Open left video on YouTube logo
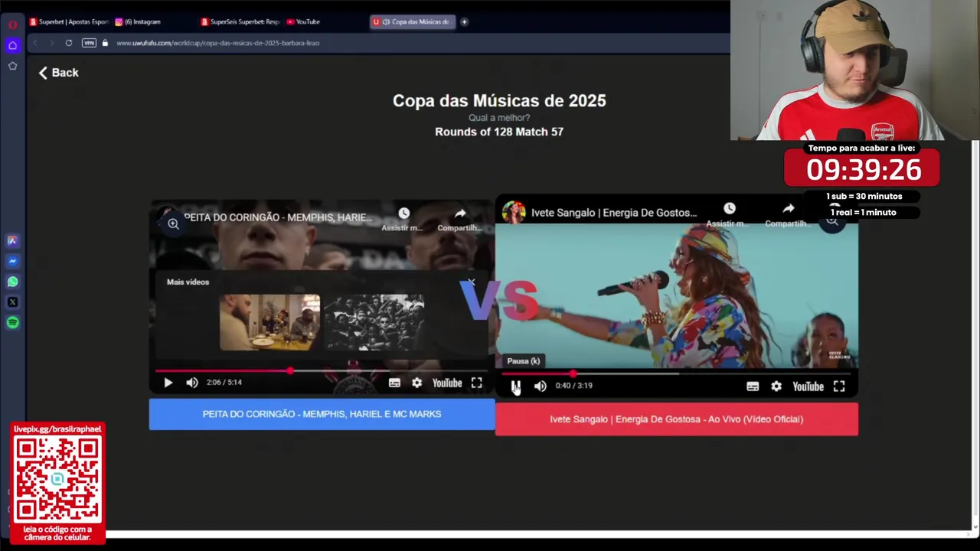980x551 pixels. (x=447, y=383)
